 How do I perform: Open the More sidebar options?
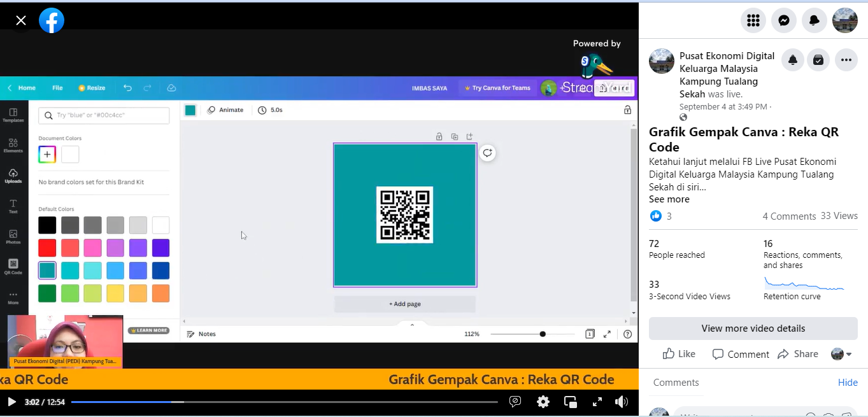coord(13,297)
